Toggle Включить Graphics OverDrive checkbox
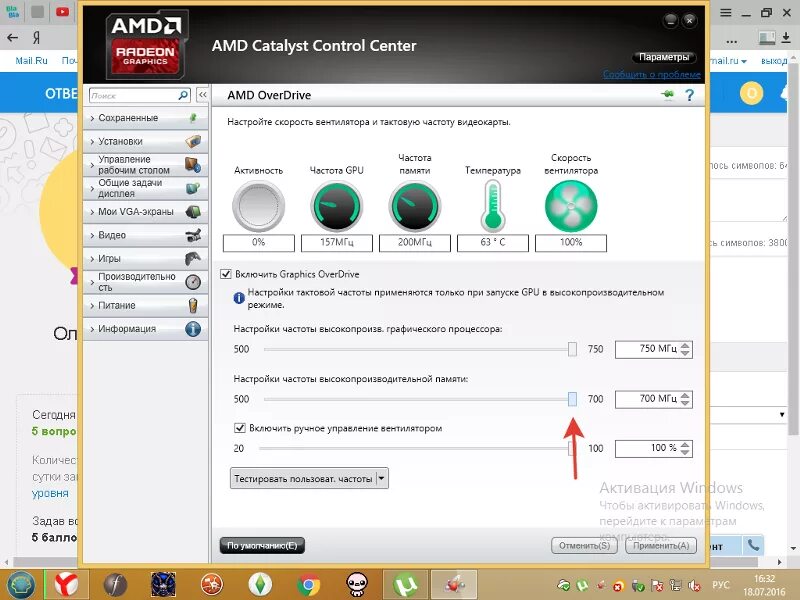The height and width of the screenshot is (600, 800). [226, 274]
